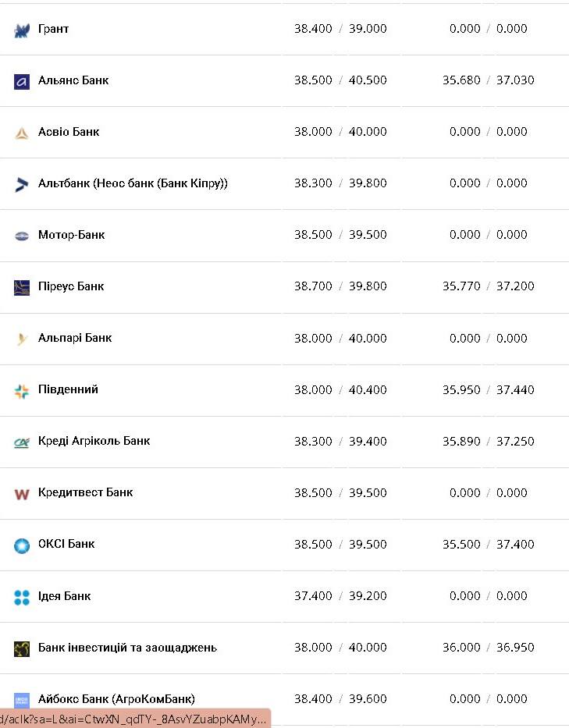Click the Південний bank logo icon

(x=21, y=390)
